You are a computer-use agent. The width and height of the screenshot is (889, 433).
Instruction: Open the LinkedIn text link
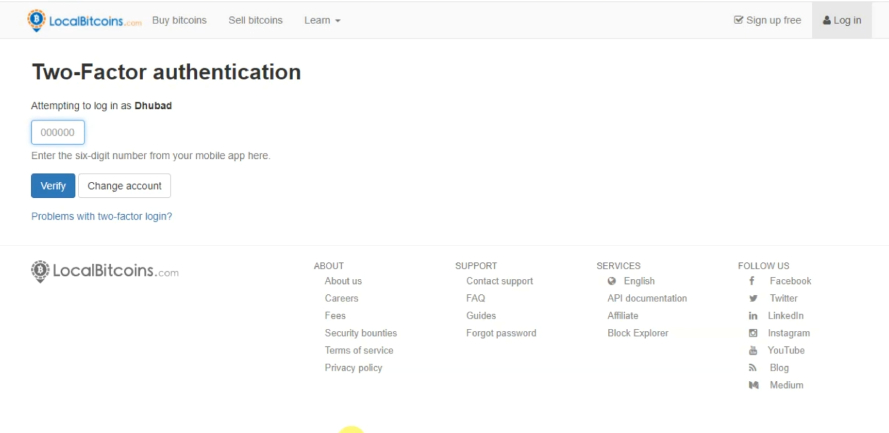click(786, 316)
